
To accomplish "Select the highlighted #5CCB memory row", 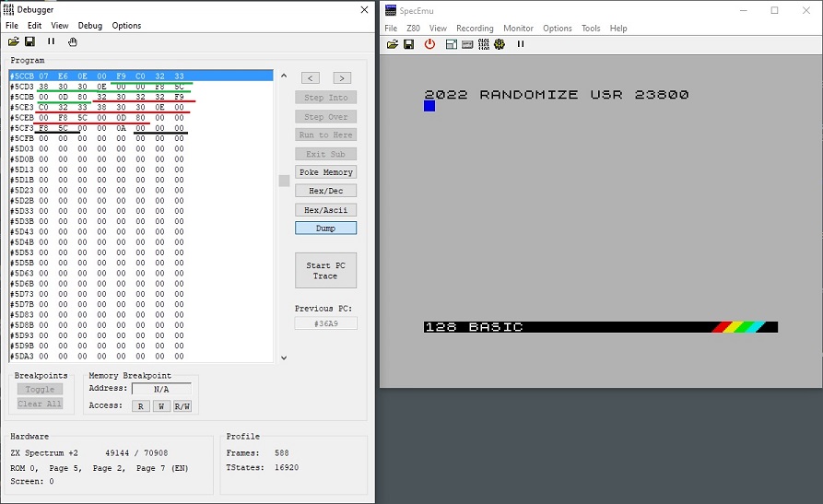I will (141, 76).
